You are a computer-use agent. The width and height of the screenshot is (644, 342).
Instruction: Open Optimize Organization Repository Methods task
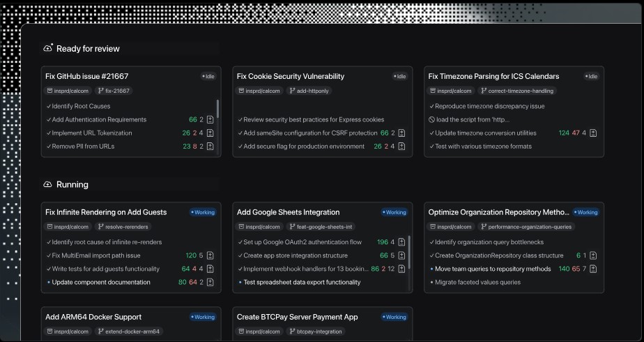click(498, 212)
